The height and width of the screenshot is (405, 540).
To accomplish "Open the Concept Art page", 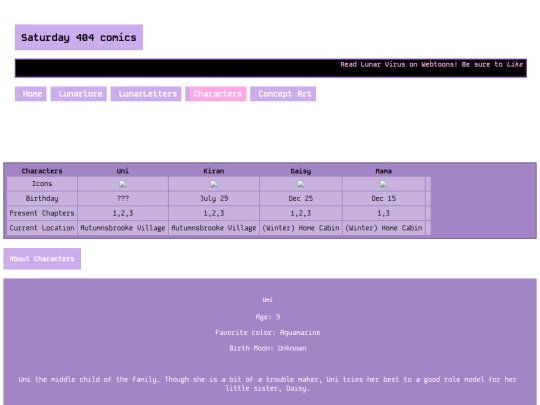I will 283,94.
